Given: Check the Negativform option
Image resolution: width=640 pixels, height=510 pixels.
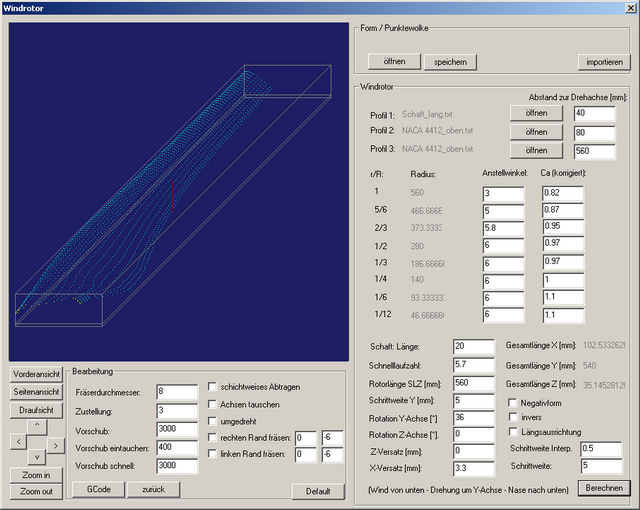Looking at the screenshot, I should point(513,401).
